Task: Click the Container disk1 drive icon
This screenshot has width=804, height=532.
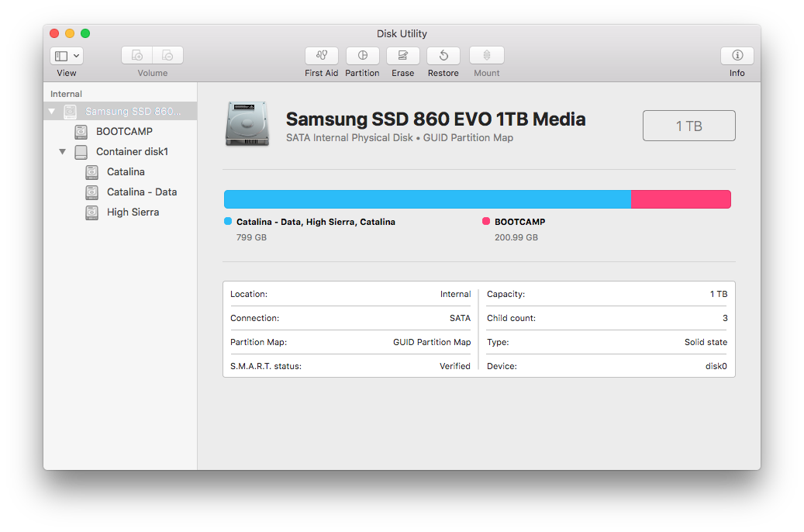Action: coord(81,152)
